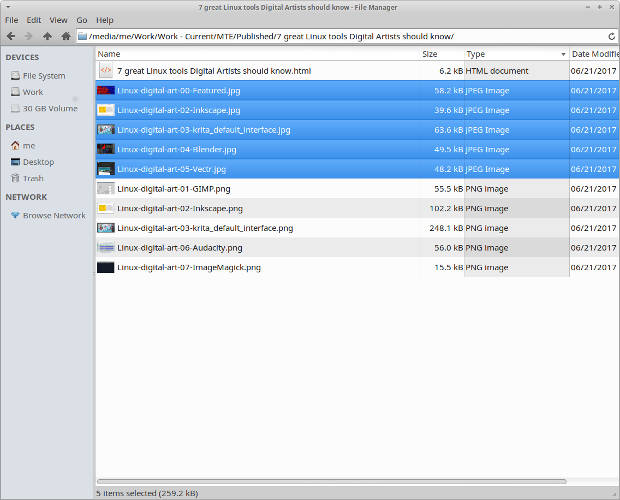Go to parent folder with up arrow
The image size is (620, 500).
[x=47, y=36]
